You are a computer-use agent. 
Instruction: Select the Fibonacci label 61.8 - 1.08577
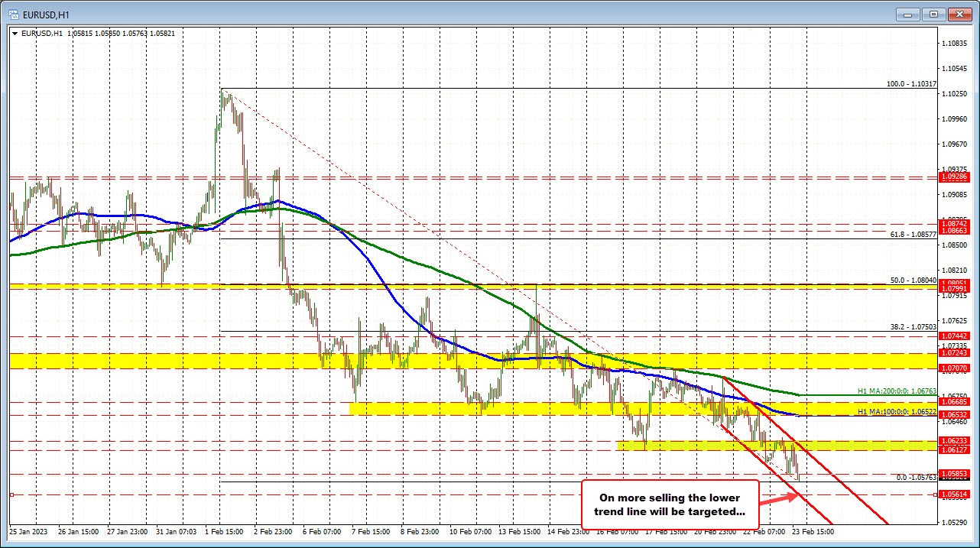click(913, 234)
